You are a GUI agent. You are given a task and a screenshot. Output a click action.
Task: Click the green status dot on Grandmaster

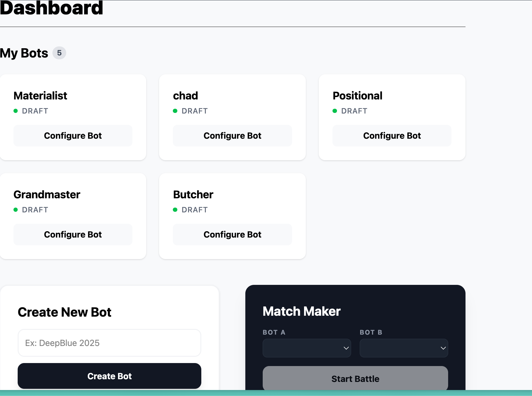tap(16, 210)
